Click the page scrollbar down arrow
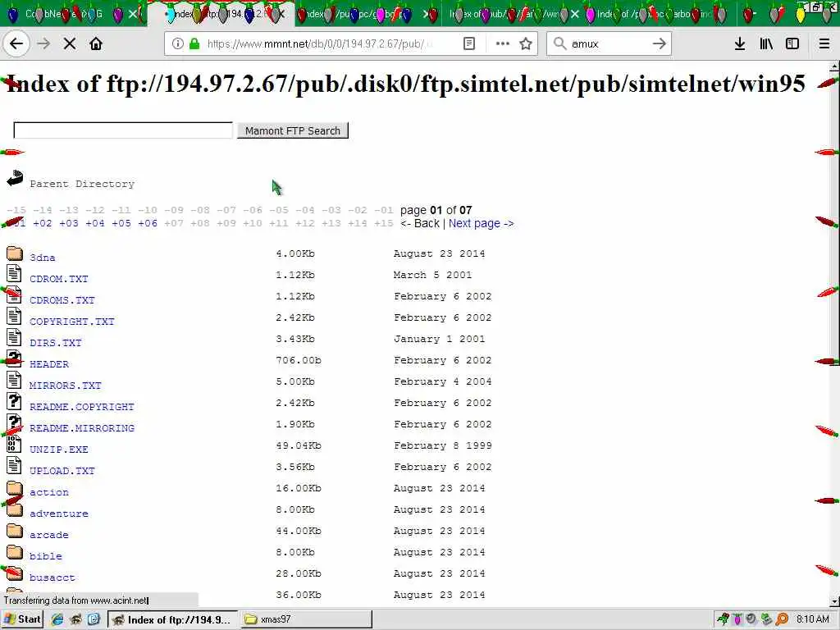 (834, 601)
